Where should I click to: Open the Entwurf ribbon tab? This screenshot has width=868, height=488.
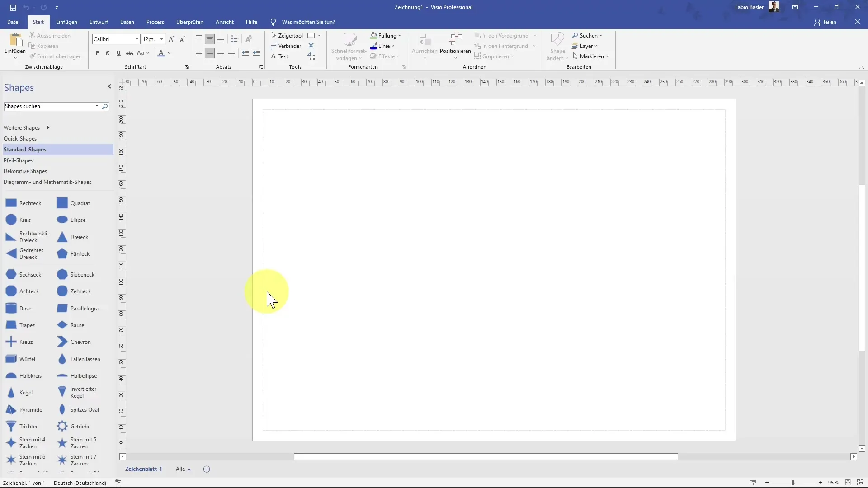(99, 22)
